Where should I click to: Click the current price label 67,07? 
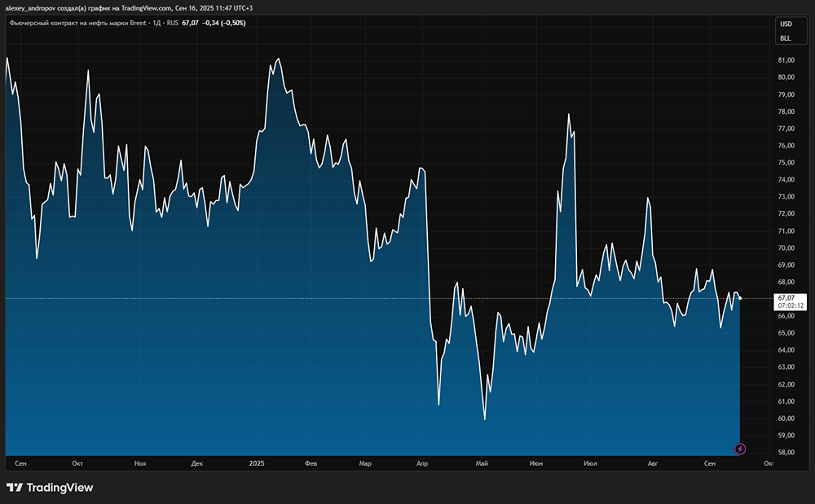pyautogui.click(x=786, y=298)
